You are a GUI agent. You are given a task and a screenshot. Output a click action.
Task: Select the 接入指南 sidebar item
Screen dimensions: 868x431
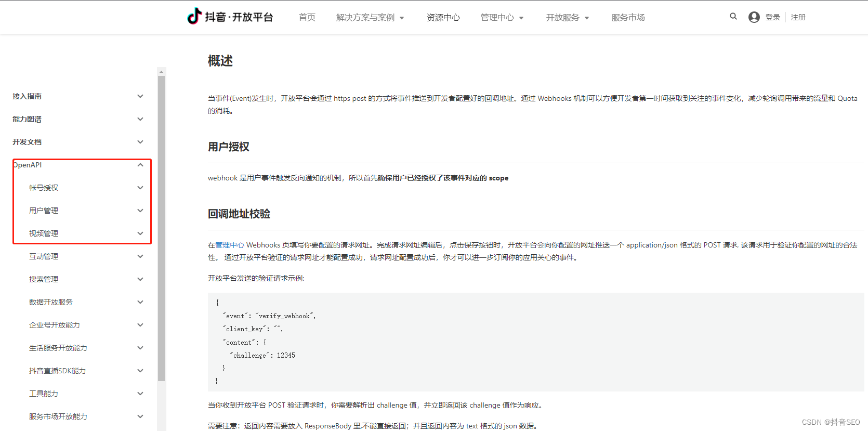pyautogui.click(x=27, y=96)
